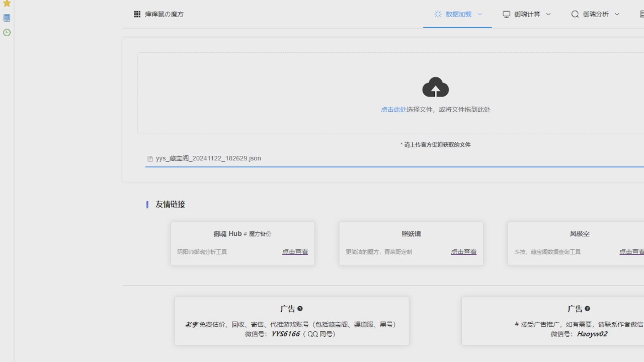The width and height of the screenshot is (644, 362).
Task: Click the loading spinner icon in 数据加载
Action: click(x=438, y=14)
